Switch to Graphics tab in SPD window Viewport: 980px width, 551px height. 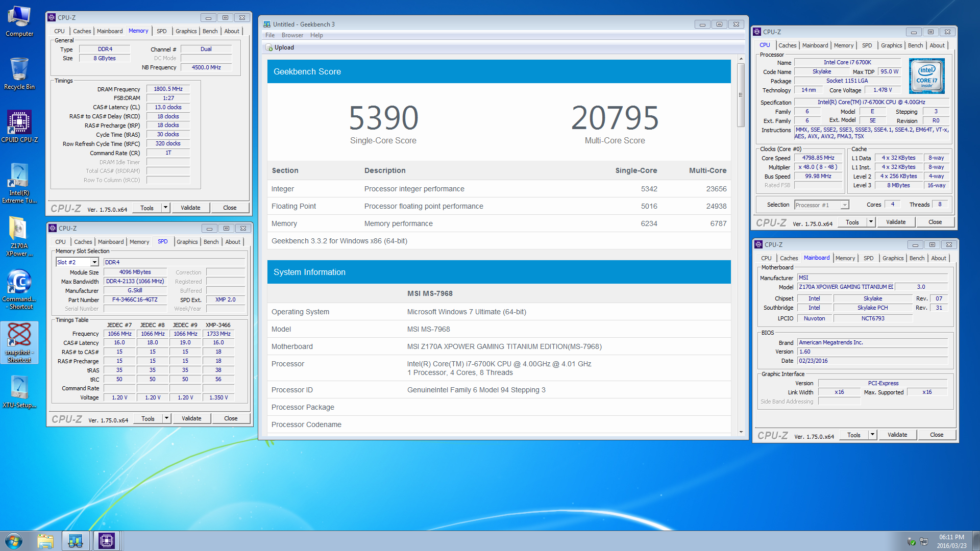point(187,242)
